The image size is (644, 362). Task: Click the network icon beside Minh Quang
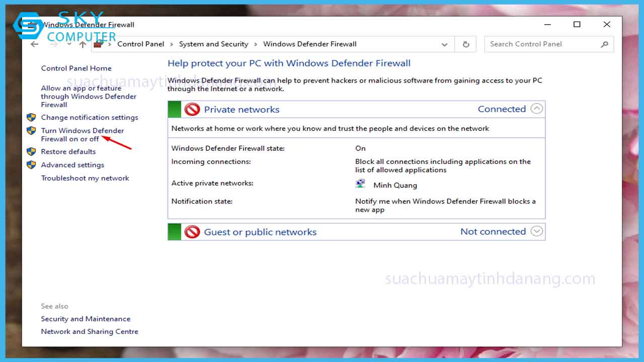coord(360,184)
